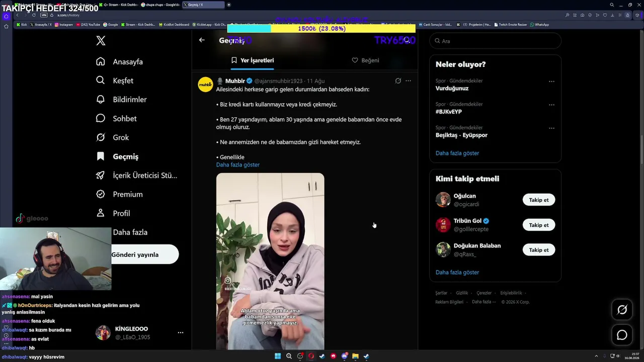
Task: Go to Profil page
Action: click(113, 213)
